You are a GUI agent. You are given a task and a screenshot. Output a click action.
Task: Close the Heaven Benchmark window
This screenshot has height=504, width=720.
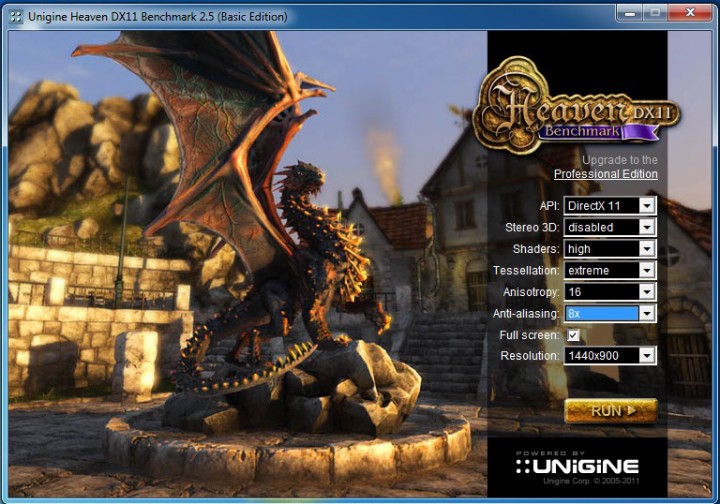tap(690, 13)
